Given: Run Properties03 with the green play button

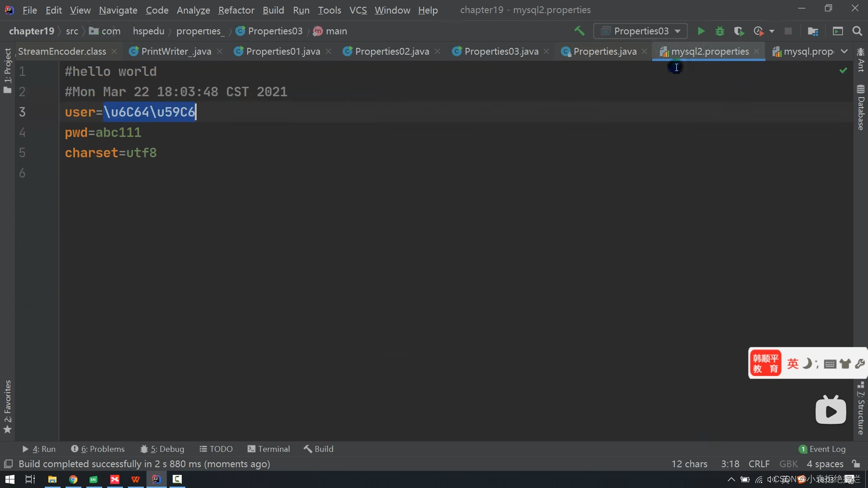Looking at the screenshot, I should 701,31.
